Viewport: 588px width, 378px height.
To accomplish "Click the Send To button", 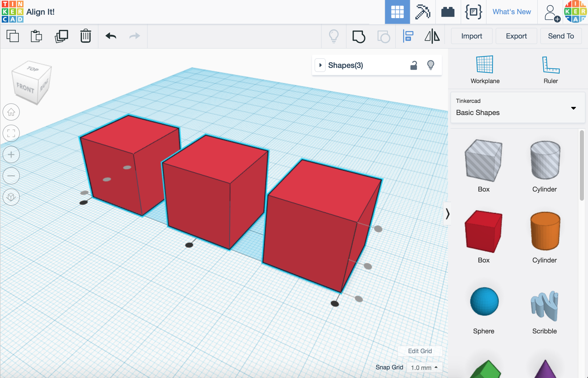I will 561,36.
